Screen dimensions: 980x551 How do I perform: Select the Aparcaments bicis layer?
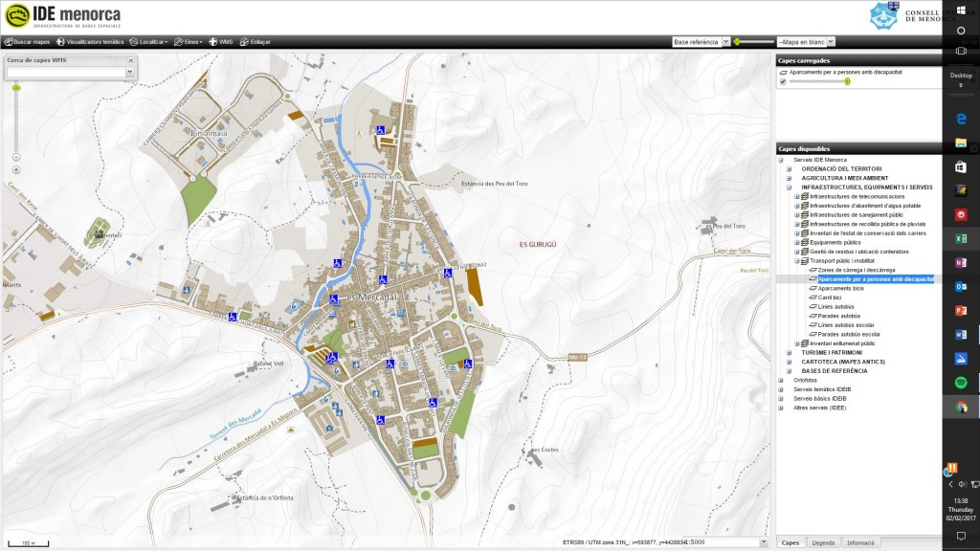840,289
